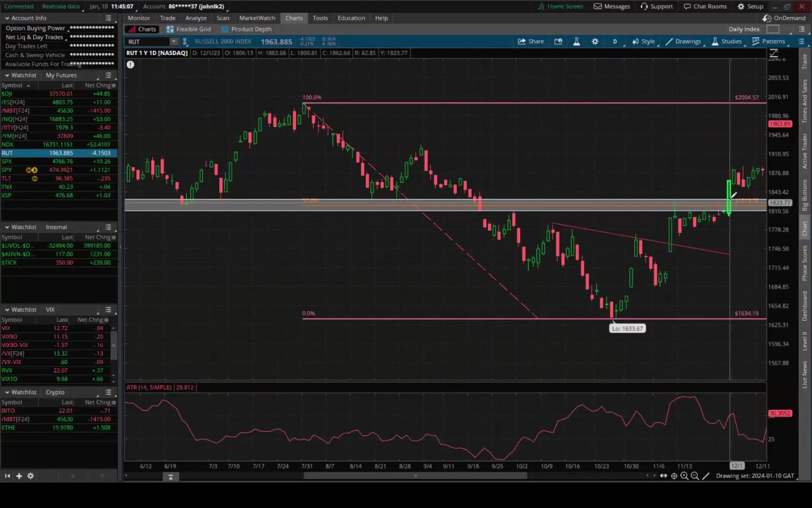Screen dimensions: 812x508
Task: Open the Tools tab
Action: (320, 18)
